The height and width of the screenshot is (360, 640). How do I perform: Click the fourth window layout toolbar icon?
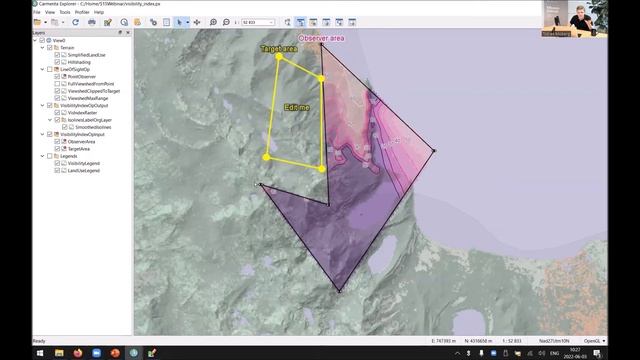pos(339,22)
